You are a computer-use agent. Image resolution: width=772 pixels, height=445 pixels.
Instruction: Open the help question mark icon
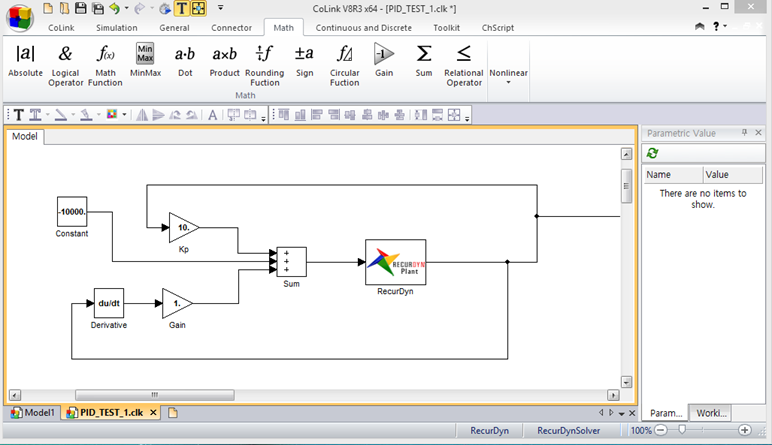(x=716, y=26)
